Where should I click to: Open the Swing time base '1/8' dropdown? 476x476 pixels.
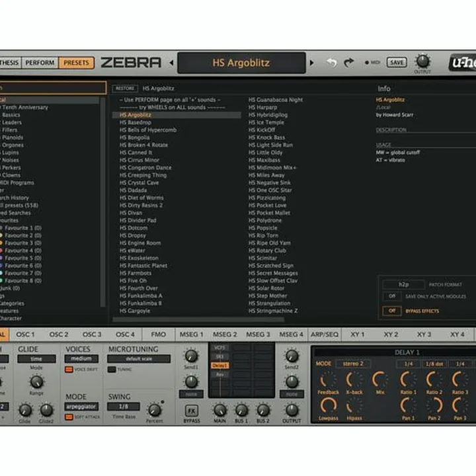pos(124,407)
